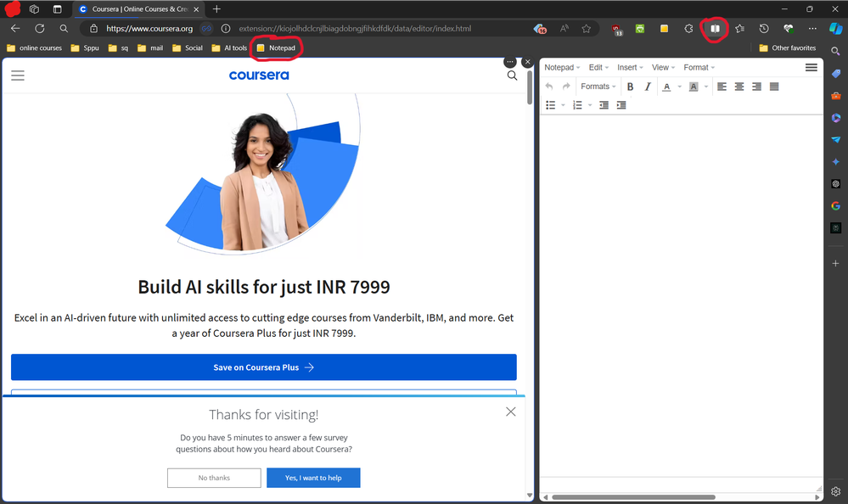
Task: Click the Bold formatting icon
Action: tap(630, 87)
